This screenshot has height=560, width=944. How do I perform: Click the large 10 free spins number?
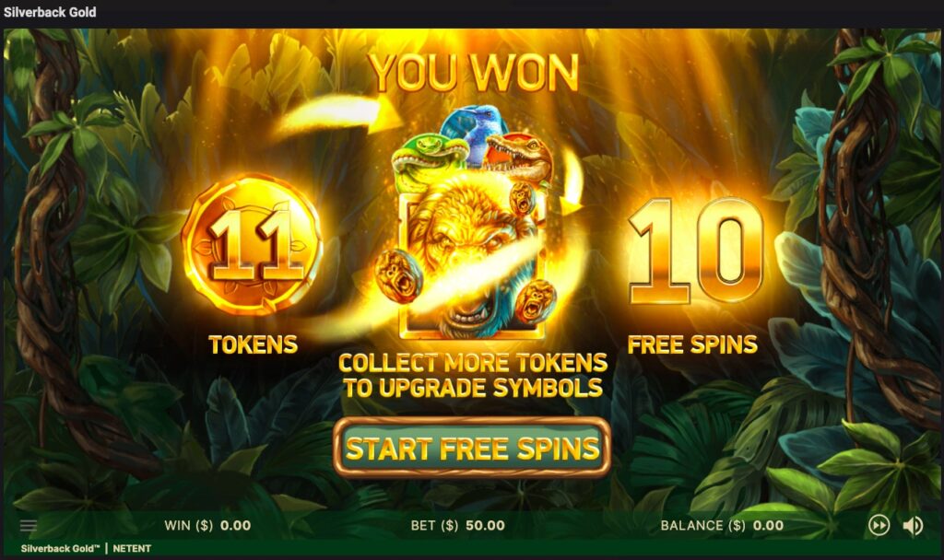coord(696,250)
